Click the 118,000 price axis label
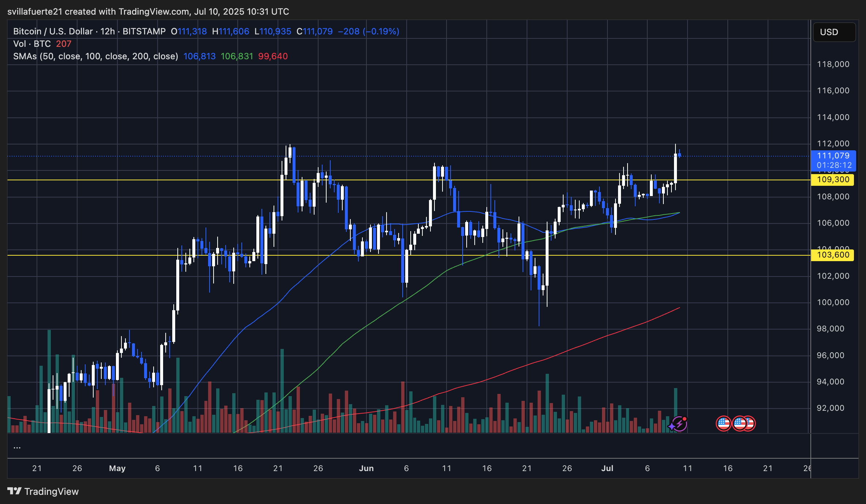 tap(833, 64)
